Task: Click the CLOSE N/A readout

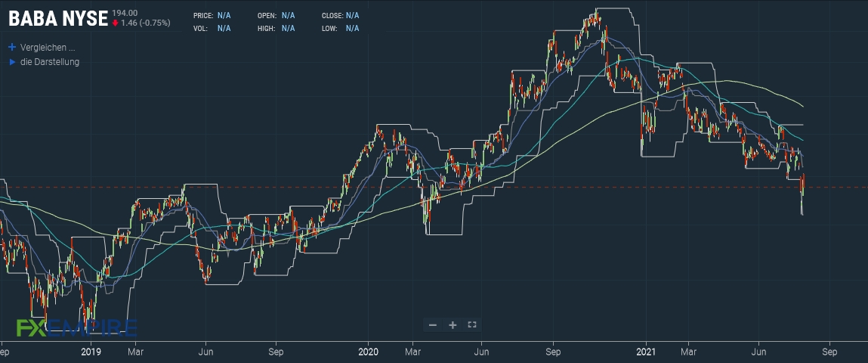Action: [341, 16]
